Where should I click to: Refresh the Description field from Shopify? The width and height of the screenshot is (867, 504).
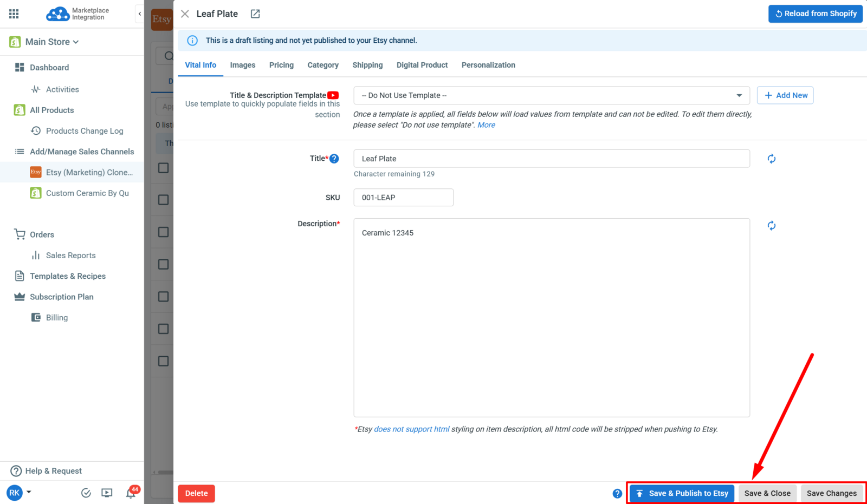(772, 226)
